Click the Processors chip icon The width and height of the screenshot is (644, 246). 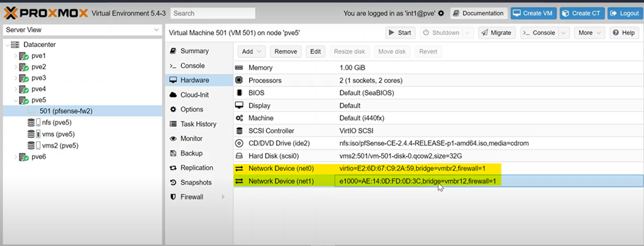tap(239, 80)
